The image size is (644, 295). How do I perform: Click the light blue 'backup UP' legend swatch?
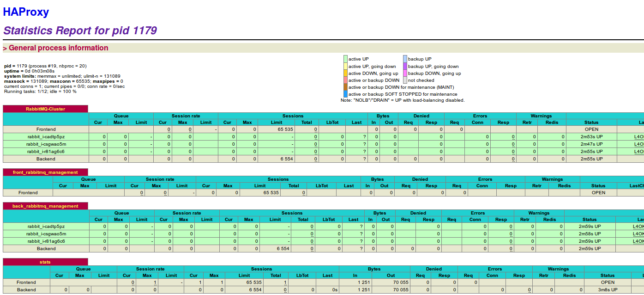click(x=405, y=59)
